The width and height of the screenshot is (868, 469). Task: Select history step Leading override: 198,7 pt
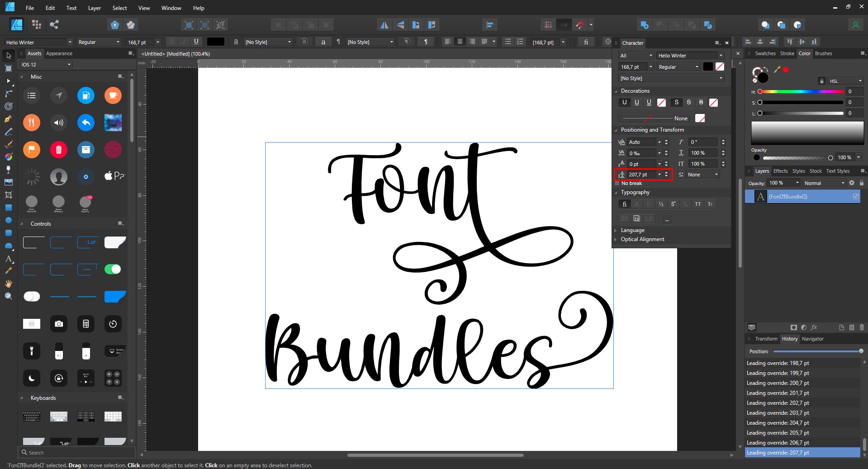click(x=802, y=363)
